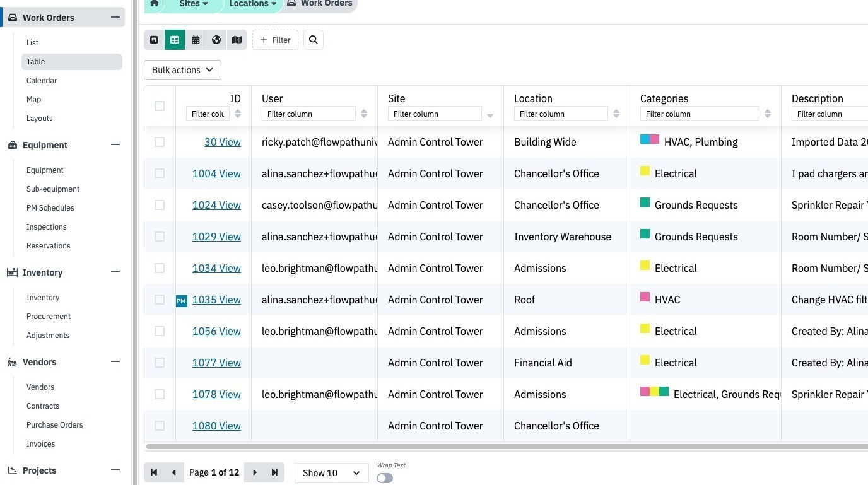Click the green Grounds Requests swatch on row 1024
868x485 pixels.
645,202
